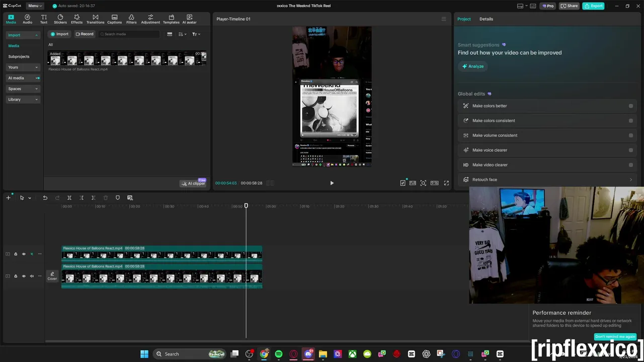The image size is (644, 362).
Task: Click the Import media button
Action: pyautogui.click(x=59, y=34)
